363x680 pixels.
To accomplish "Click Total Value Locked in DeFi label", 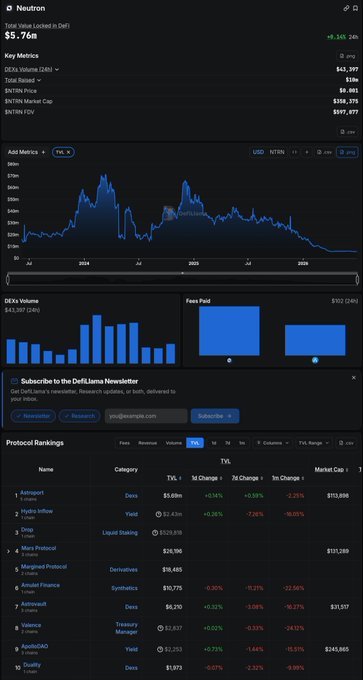I will point(37,26).
